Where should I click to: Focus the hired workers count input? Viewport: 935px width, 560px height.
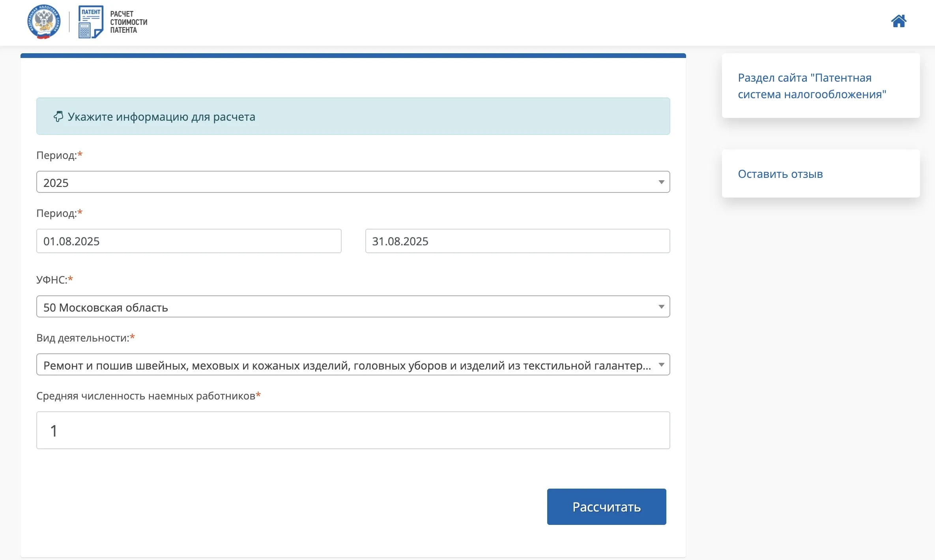point(353,430)
